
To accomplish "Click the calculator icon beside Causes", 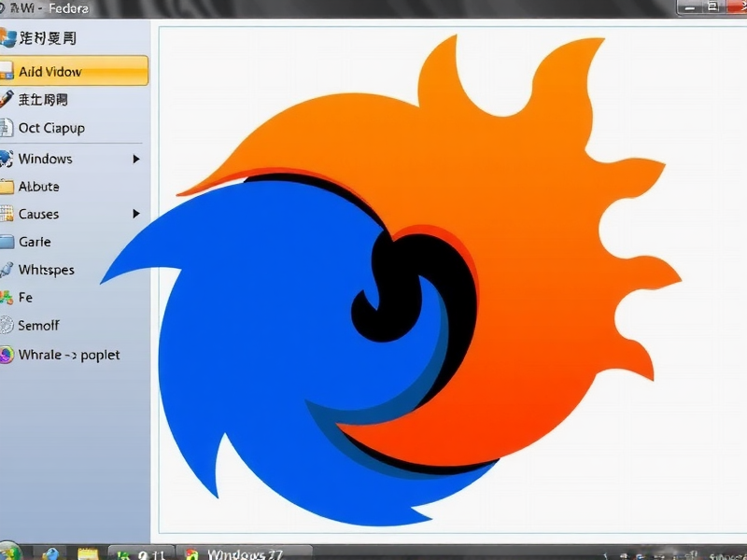I will point(9,214).
